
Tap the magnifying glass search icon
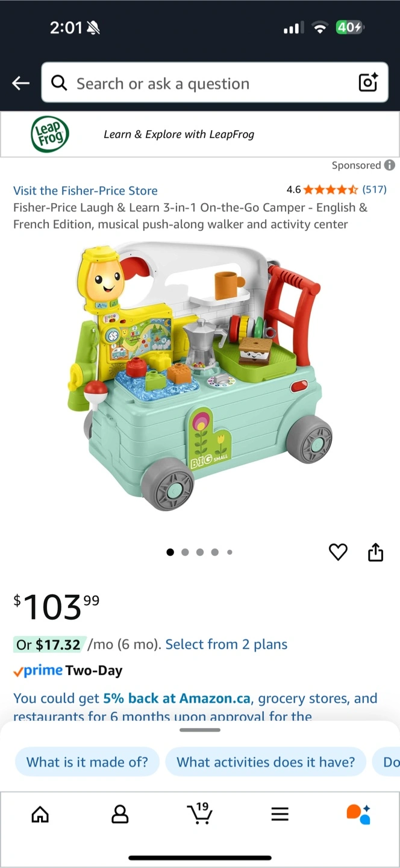click(x=59, y=83)
